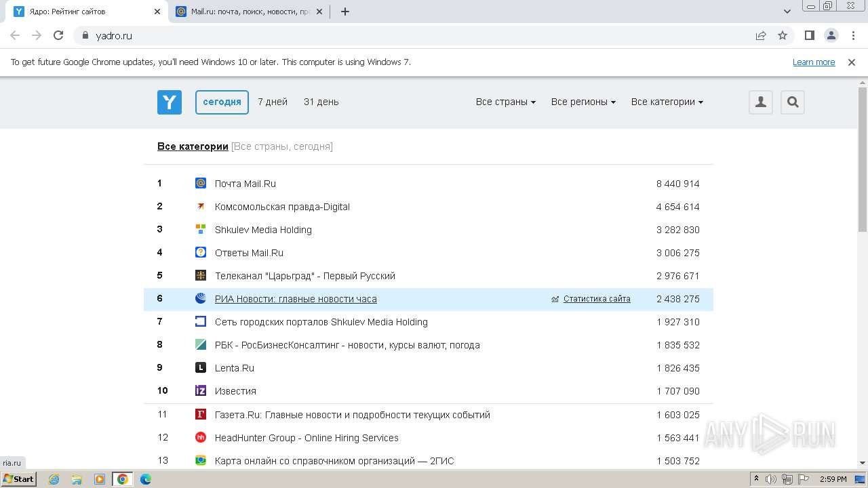Open the Chrome profile avatar
Image resolution: width=868 pixels, height=488 pixels.
click(x=831, y=35)
